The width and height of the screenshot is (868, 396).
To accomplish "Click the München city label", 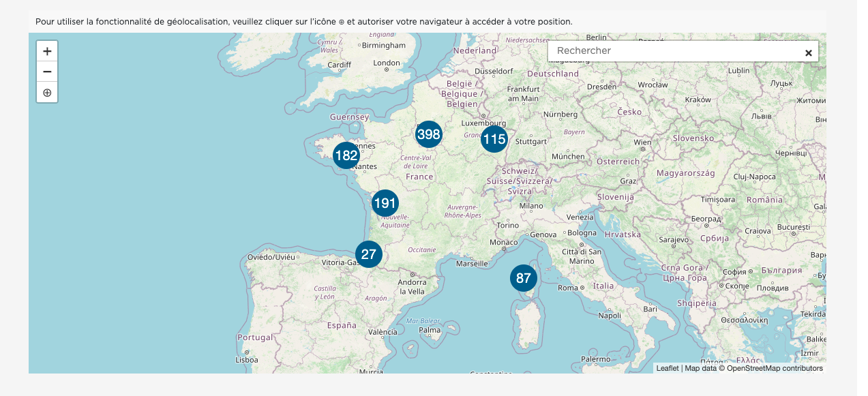I will point(568,156).
